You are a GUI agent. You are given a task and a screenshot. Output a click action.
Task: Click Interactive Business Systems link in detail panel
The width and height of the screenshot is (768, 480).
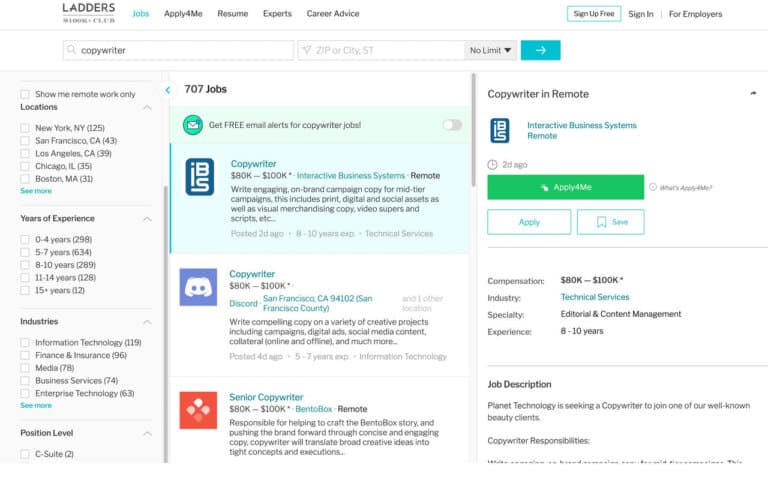(582, 125)
